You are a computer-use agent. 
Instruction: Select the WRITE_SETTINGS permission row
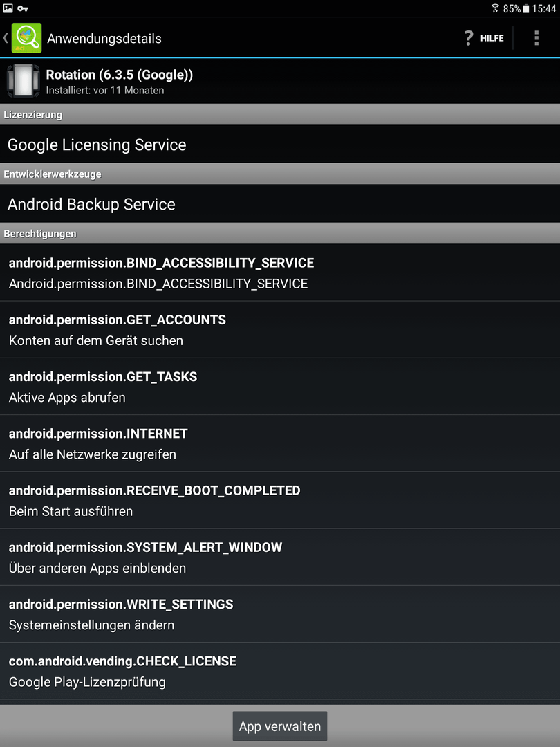(280, 614)
